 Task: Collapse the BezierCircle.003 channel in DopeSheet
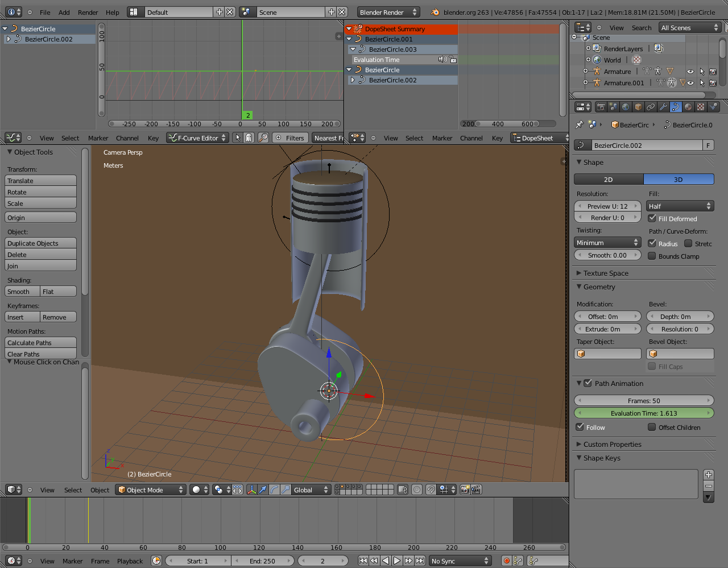coord(353,49)
